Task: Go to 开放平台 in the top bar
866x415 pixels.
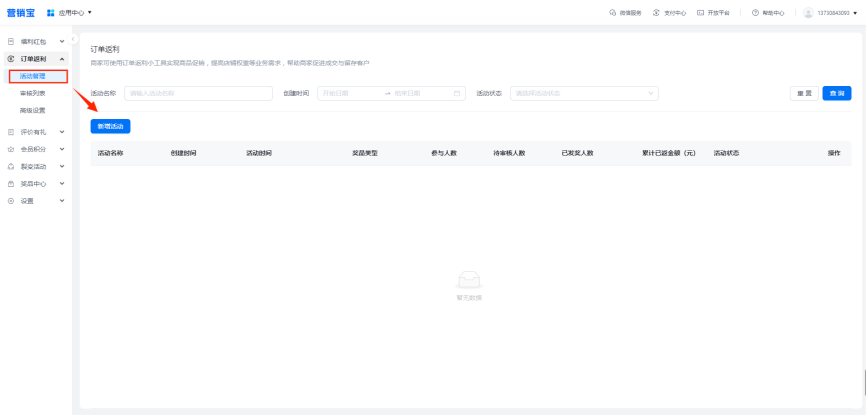Action: [715, 13]
